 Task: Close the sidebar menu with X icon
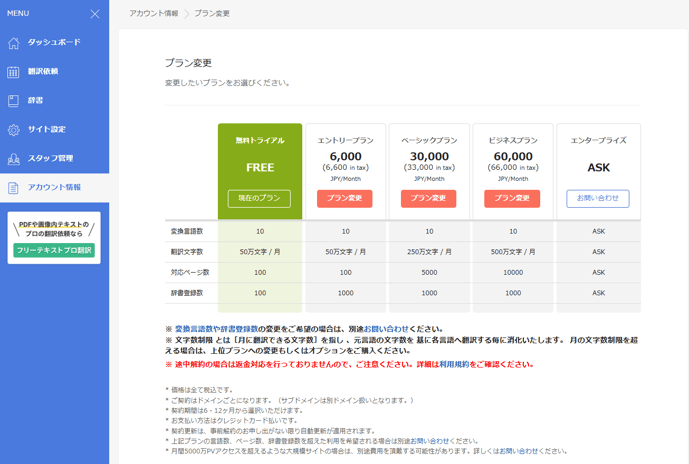click(95, 14)
